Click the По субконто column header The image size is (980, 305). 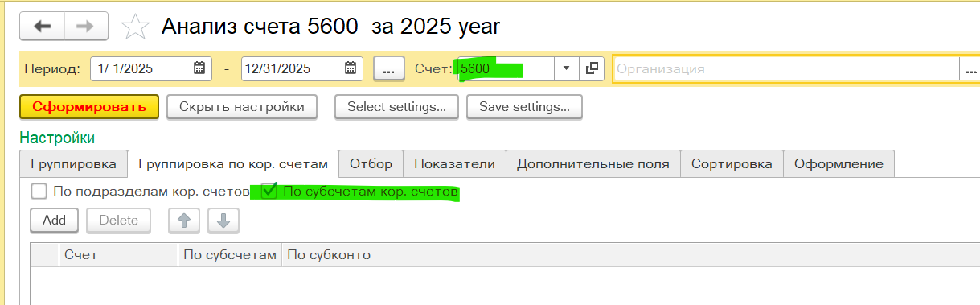[630, 254]
